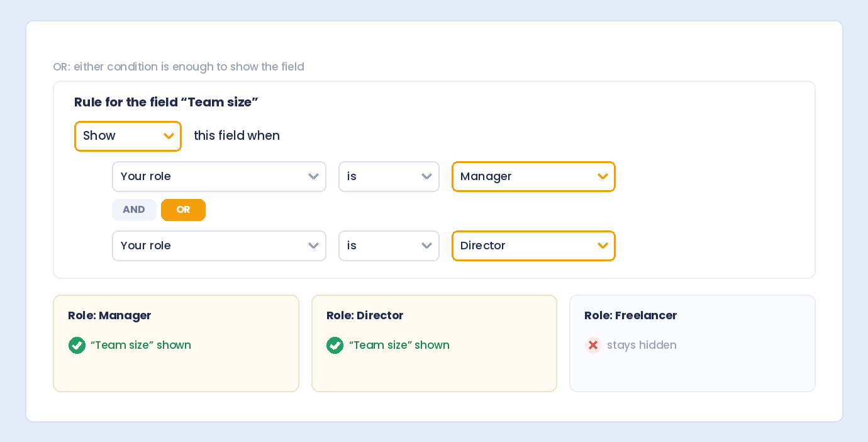868x442 pixels.
Task: Click red X icon in Freelancer card
Action: tap(593, 345)
